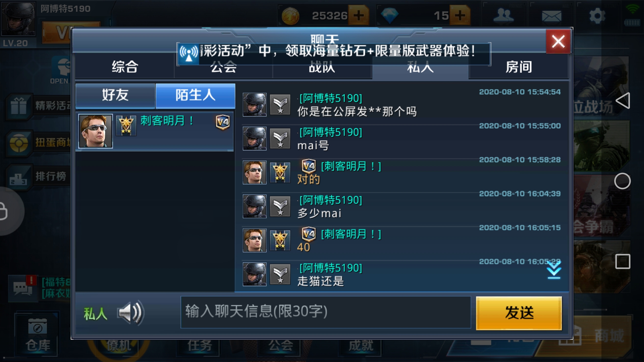Open the mail envelope icon
Screen dimensions: 644x362
(x=551, y=15)
